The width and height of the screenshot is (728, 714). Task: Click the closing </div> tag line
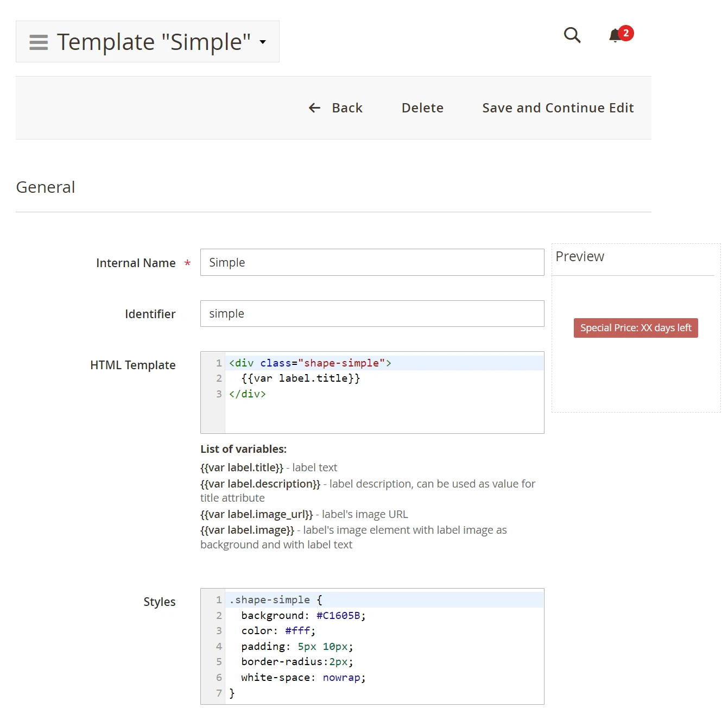pos(248,394)
